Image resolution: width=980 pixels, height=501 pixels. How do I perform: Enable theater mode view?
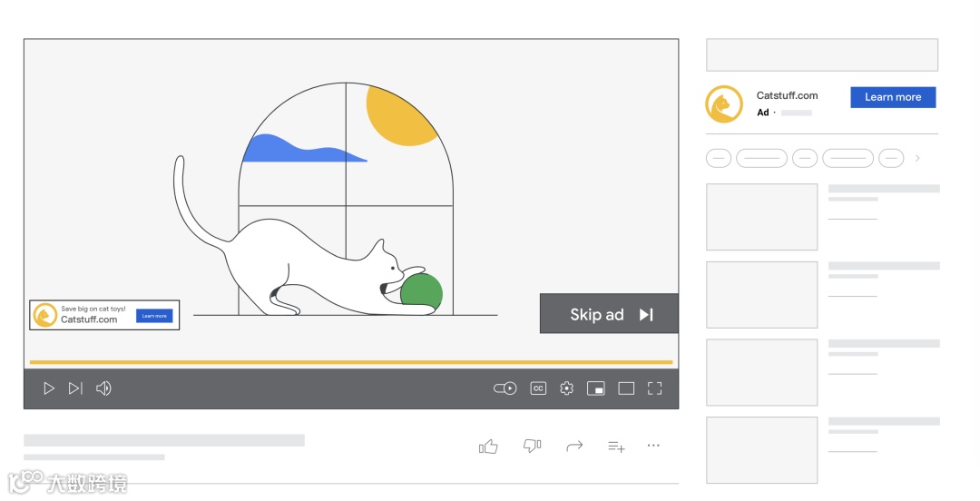coord(626,388)
